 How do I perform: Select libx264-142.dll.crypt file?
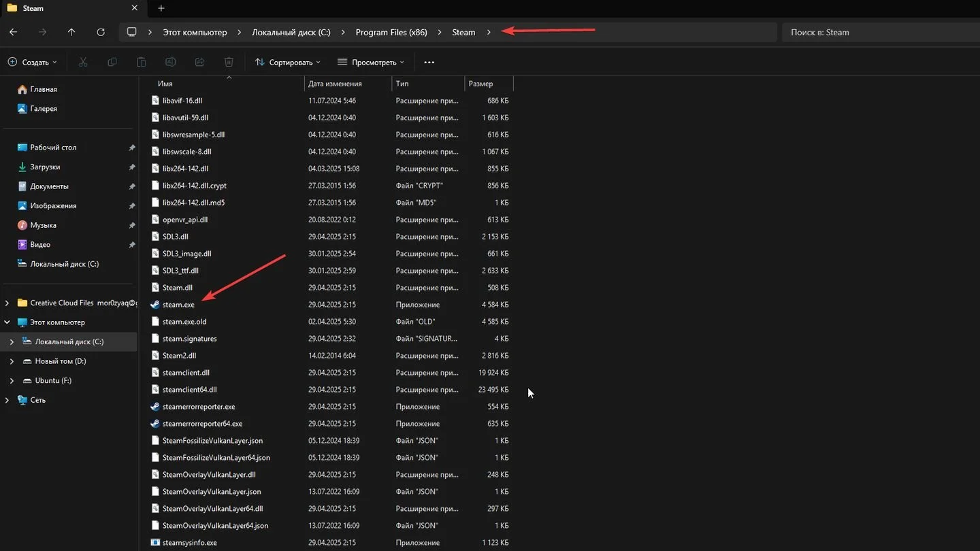tap(195, 186)
